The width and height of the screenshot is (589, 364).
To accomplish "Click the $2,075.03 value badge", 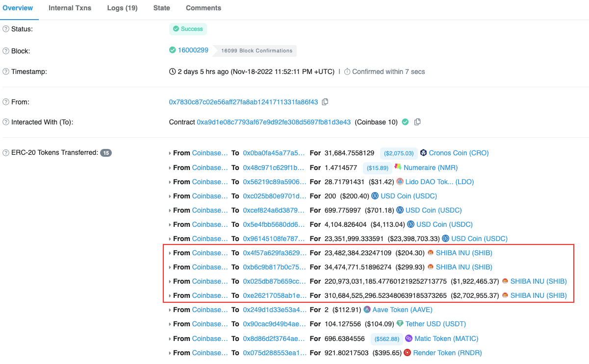I will (x=399, y=153).
